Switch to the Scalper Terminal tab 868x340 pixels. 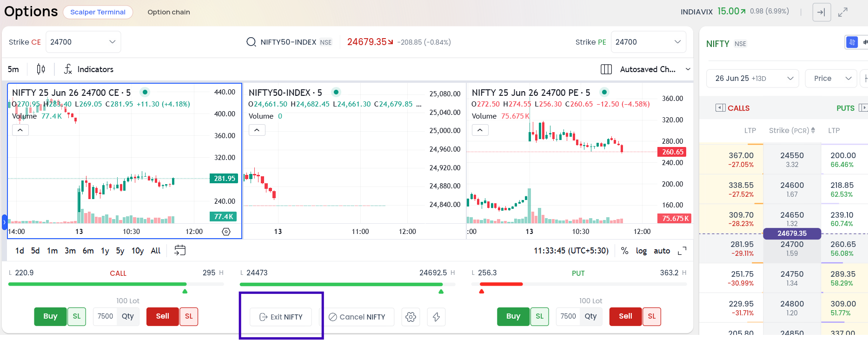[98, 12]
